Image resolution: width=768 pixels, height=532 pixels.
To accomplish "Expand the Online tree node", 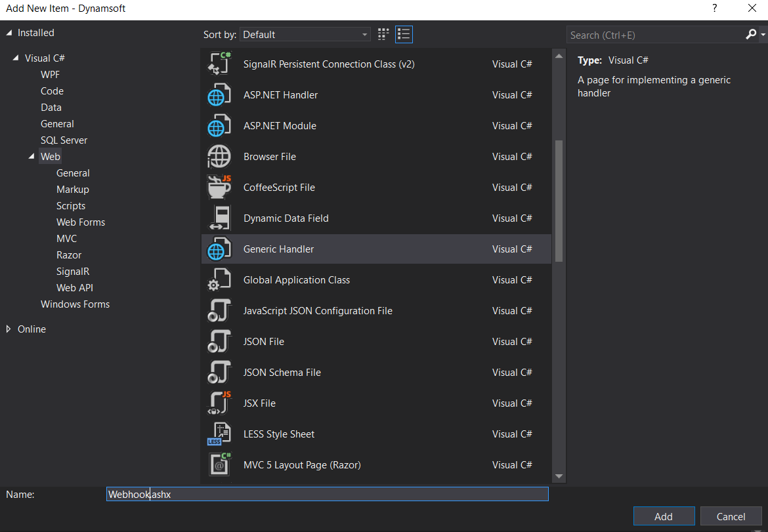I will click(x=9, y=329).
